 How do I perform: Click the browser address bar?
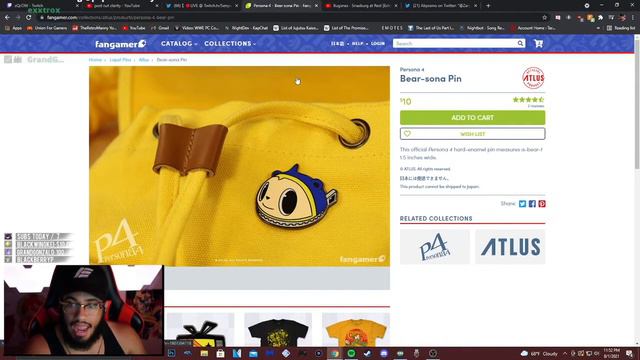[x=290, y=18]
